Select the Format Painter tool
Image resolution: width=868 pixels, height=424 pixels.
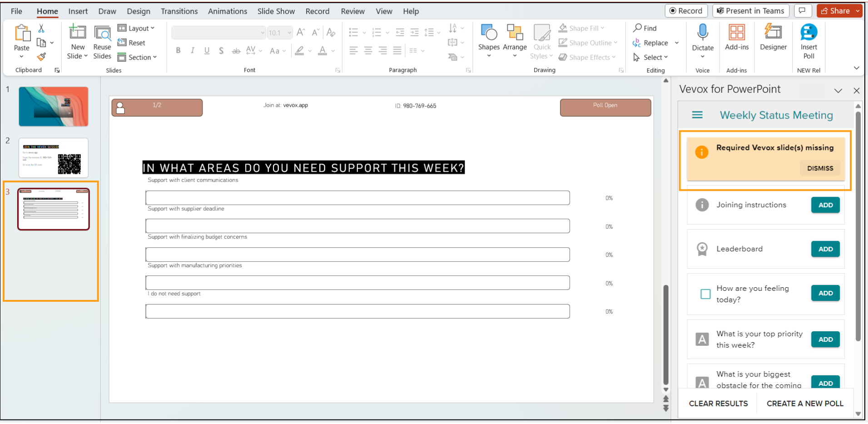pos(41,56)
